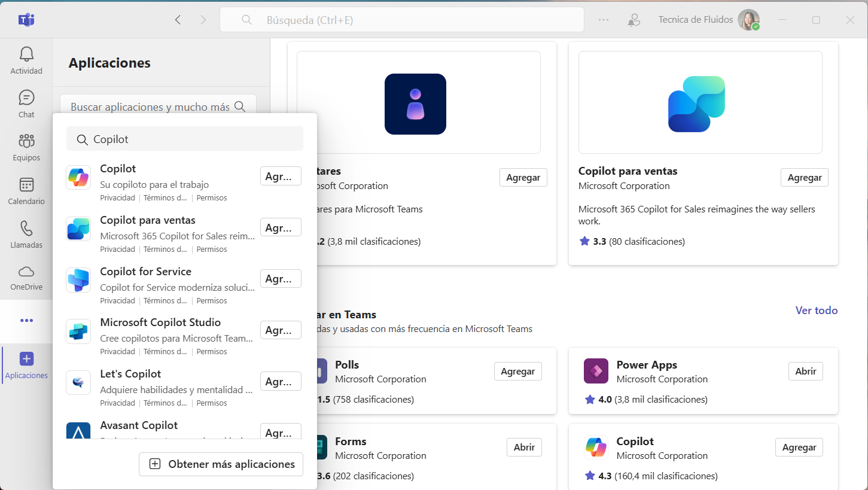The height and width of the screenshot is (490, 868).
Task: Go back with the left arrow
Action: 178,20
